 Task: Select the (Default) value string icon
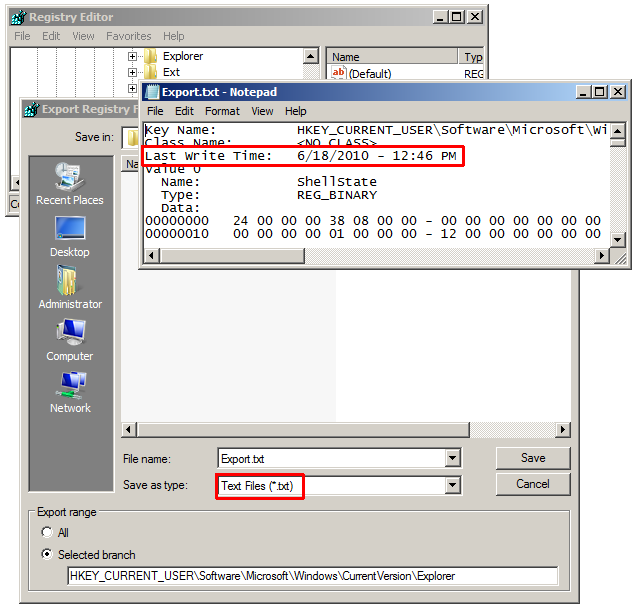[x=338, y=73]
